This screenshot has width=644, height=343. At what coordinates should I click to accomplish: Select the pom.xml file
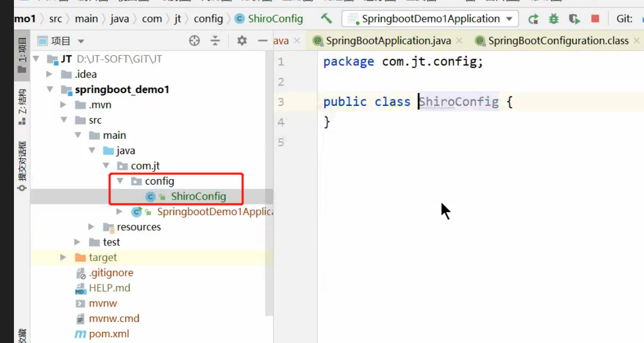109,334
